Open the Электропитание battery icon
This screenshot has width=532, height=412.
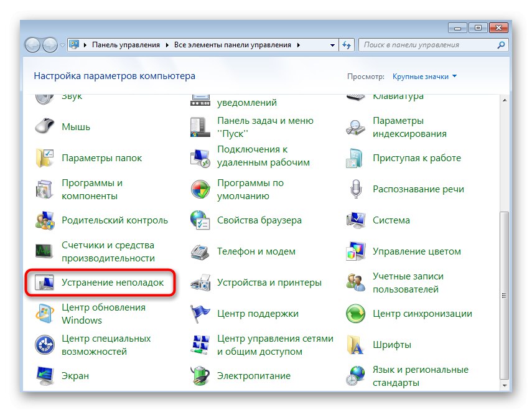pos(200,376)
